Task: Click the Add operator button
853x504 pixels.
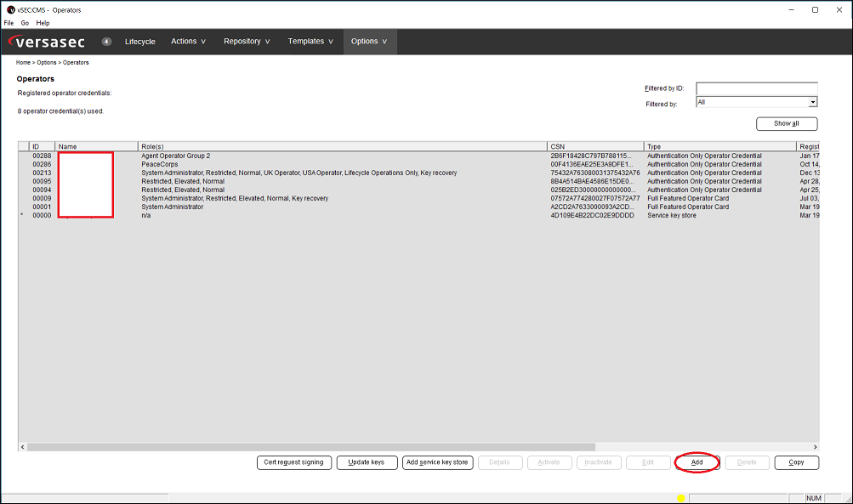Action: coord(697,462)
